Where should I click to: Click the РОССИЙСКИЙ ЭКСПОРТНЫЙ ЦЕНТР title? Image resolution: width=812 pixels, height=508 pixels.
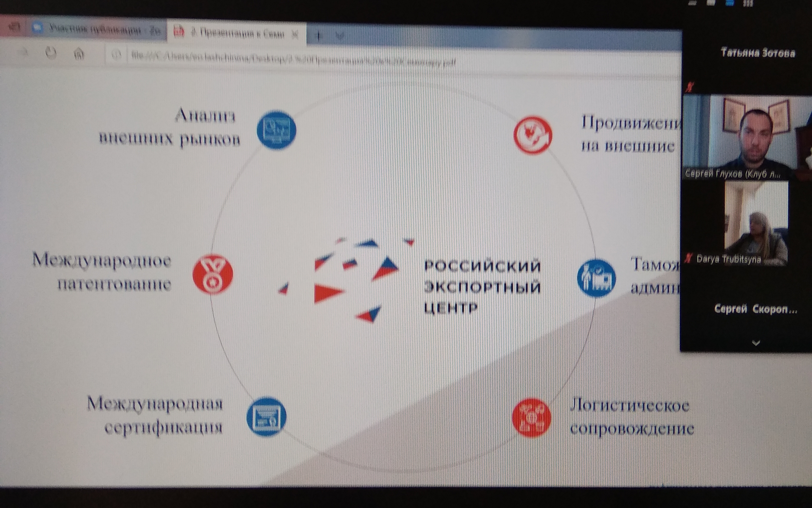(482, 287)
